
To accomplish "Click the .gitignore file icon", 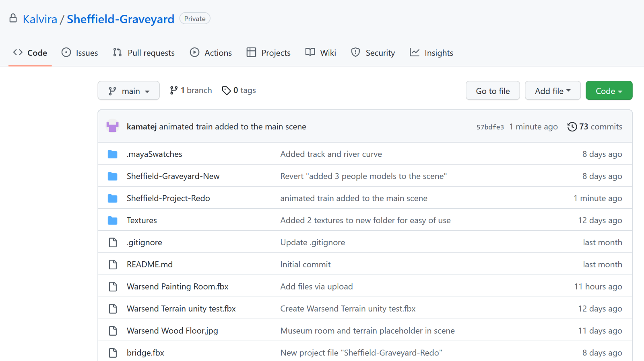I will pos(113,242).
